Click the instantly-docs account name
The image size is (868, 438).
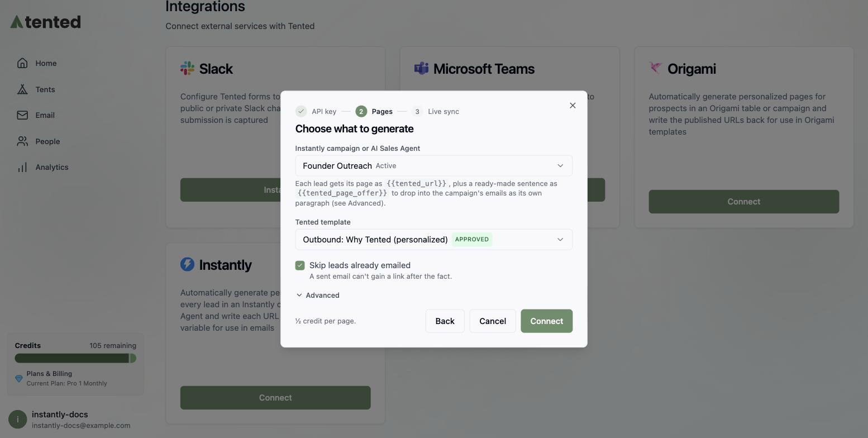(60, 415)
